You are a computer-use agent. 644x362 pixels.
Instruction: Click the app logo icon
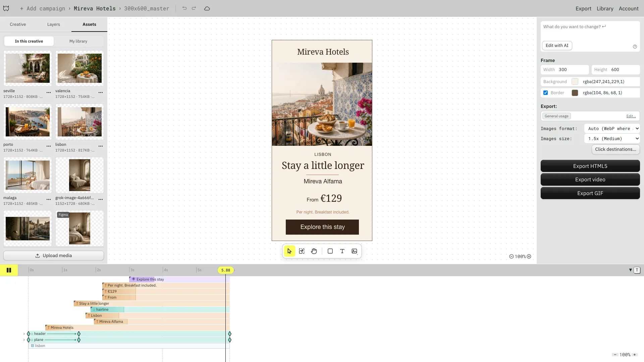pos(6,8)
